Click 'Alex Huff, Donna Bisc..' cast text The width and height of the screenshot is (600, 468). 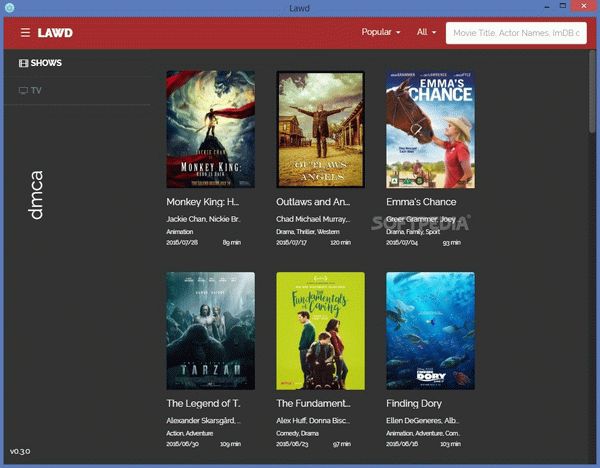(313, 421)
